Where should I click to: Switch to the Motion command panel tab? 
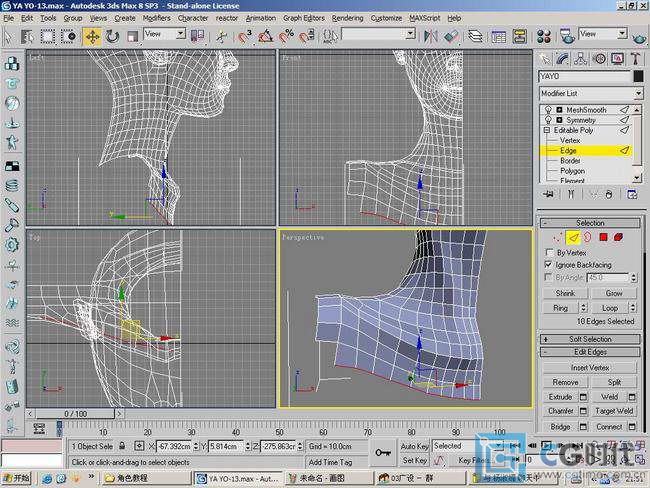point(599,59)
